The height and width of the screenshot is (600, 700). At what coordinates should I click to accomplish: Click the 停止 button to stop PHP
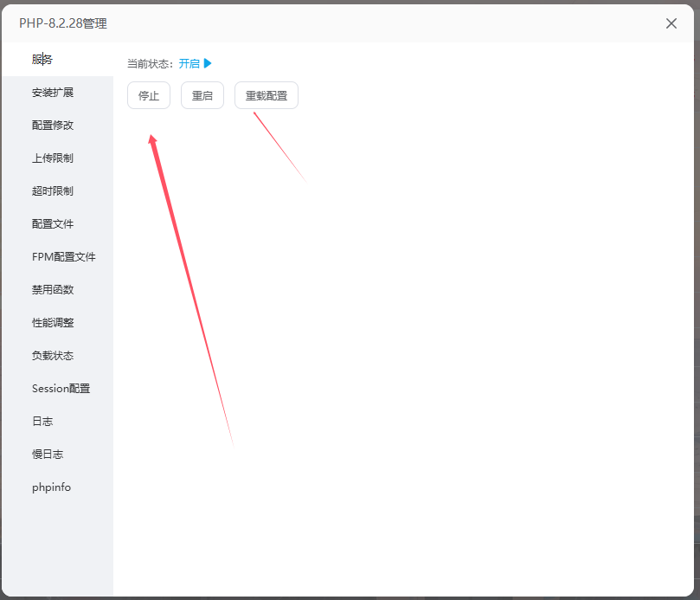click(149, 95)
